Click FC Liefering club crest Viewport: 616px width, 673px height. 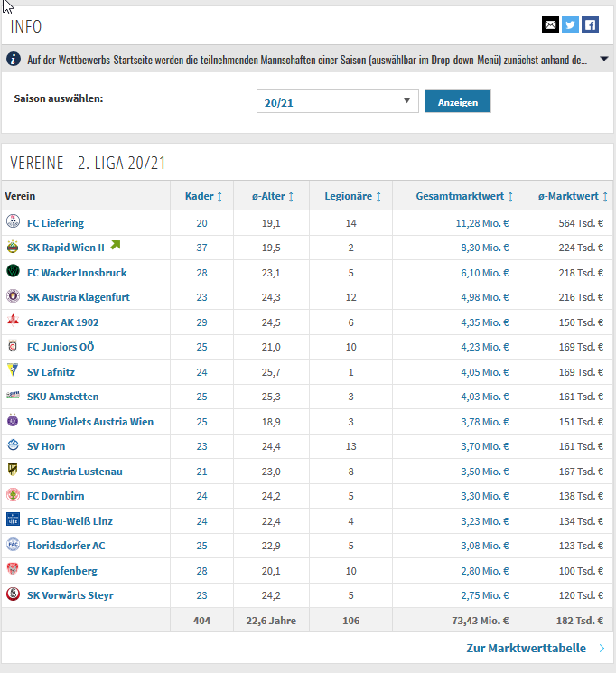(13, 221)
